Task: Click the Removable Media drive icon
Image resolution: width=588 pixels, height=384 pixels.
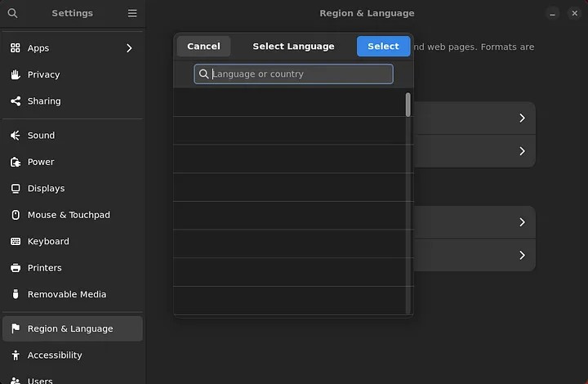Action: coord(15,294)
